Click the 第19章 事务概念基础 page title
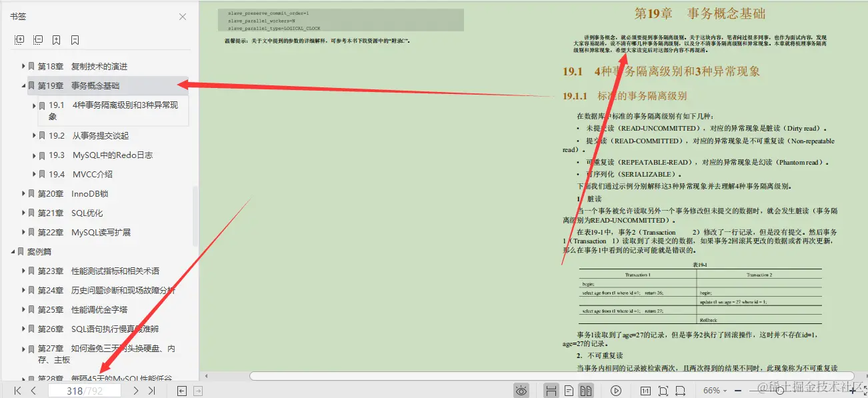Screen dimensions: 868x398 tap(699, 13)
